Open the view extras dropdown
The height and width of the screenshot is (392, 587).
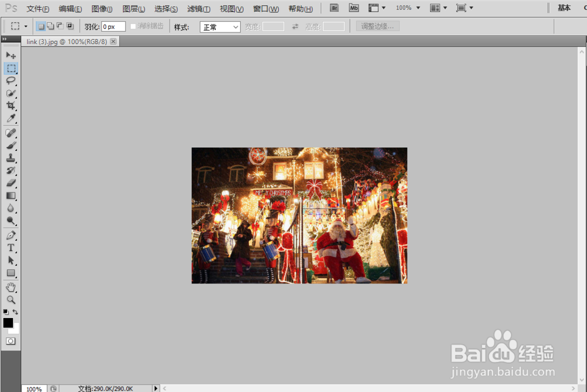point(377,8)
